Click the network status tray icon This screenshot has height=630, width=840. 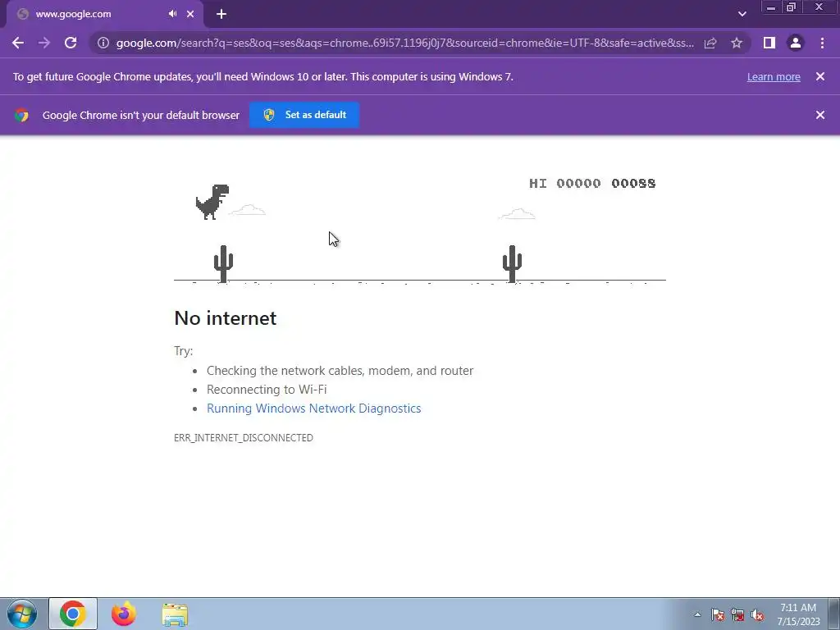tap(737, 615)
